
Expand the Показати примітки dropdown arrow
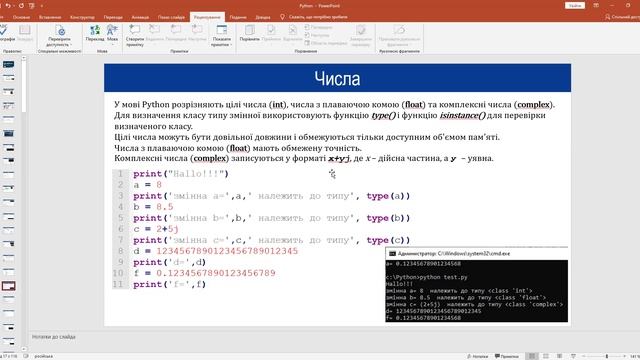pyautogui.click(x=231, y=44)
